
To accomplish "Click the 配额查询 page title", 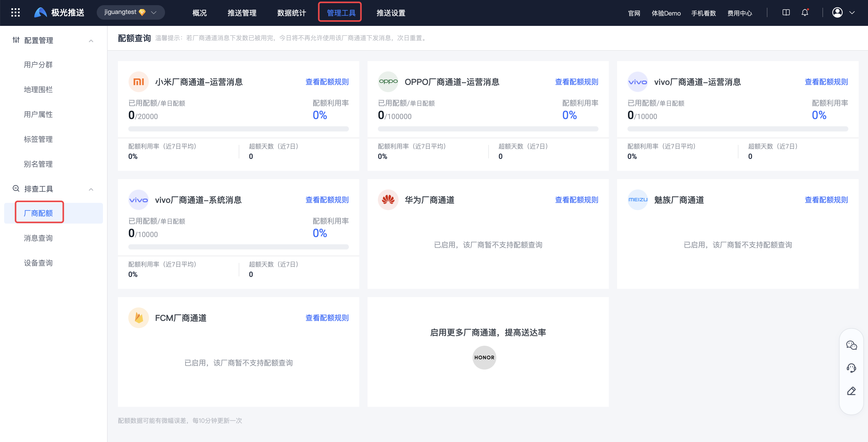I will click(x=134, y=38).
